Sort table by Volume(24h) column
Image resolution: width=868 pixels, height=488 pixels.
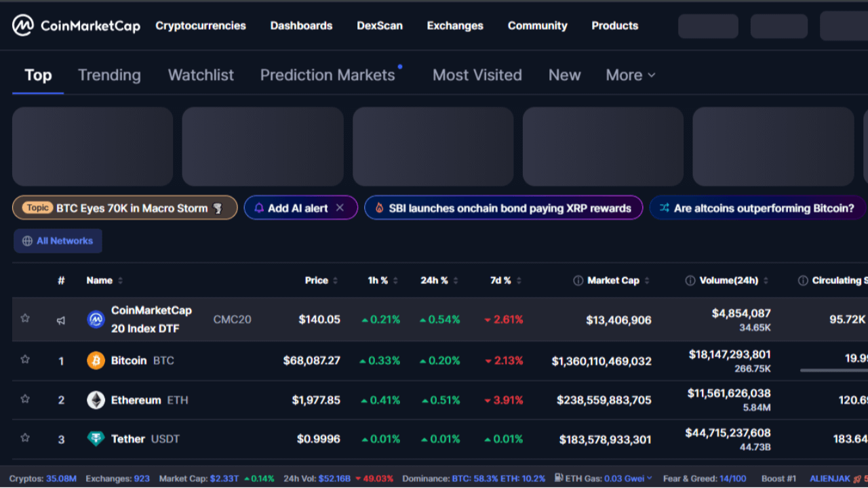tap(734, 281)
